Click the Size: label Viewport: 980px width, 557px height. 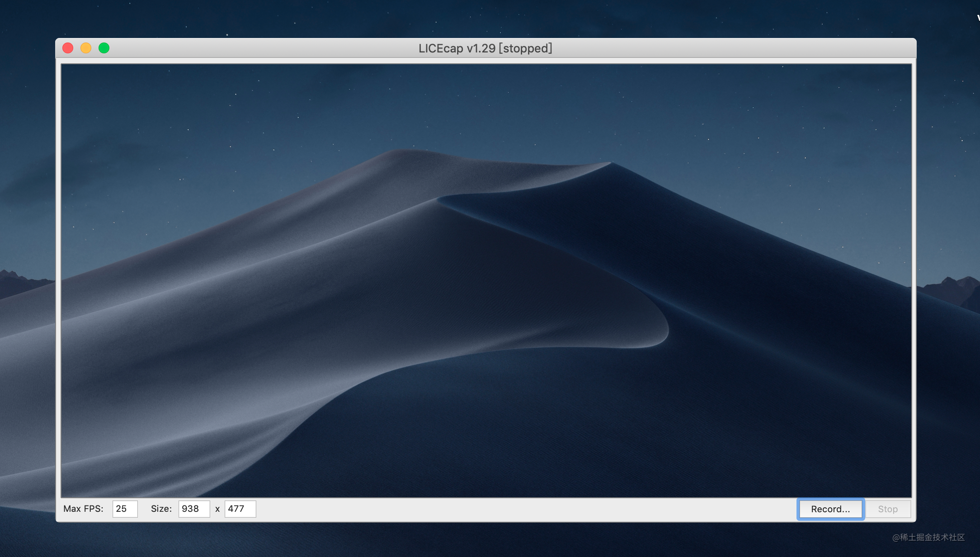[161, 509]
